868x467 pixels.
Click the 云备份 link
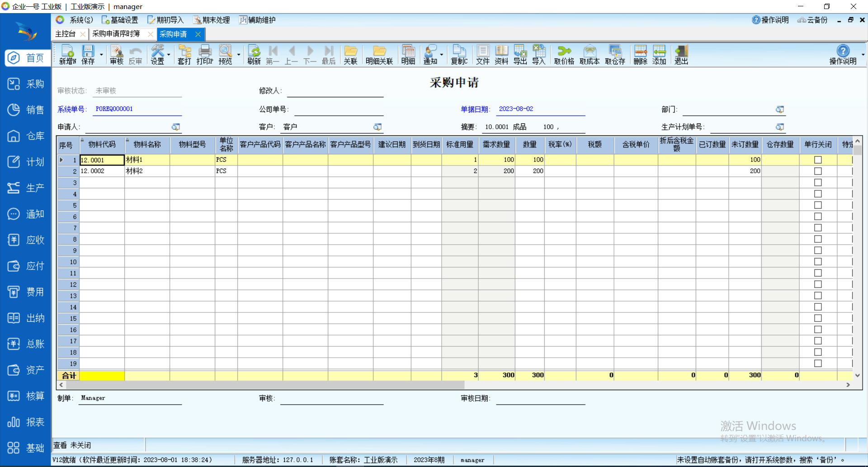[812, 20]
